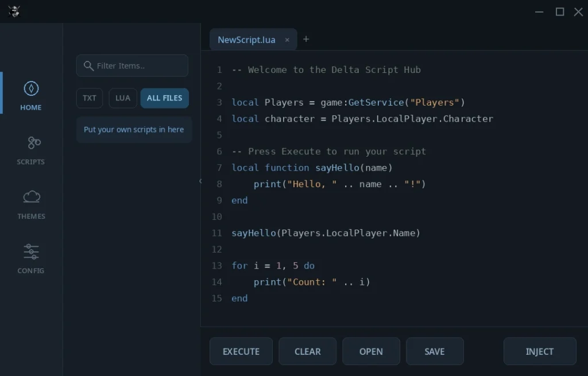
Task: Maximize the Delta window
Action: [x=560, y=12]
